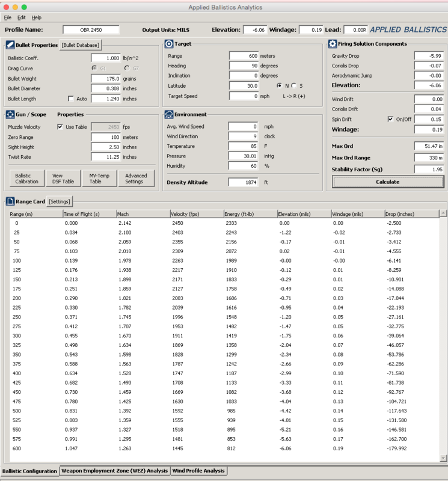The height and width of the screenshot is (481, 448).
Task: Click the Avg. Wind Speed input field
Action: 243,126
